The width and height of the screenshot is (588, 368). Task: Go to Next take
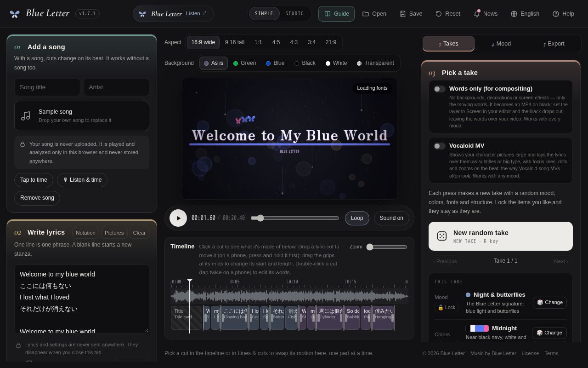click(561, 261)
